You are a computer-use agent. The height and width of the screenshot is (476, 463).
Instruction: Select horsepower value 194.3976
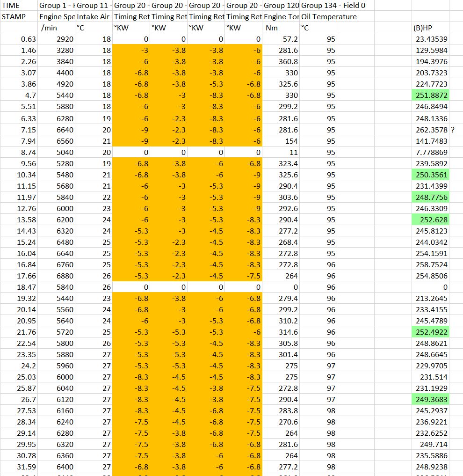click(x=430, y=62)
